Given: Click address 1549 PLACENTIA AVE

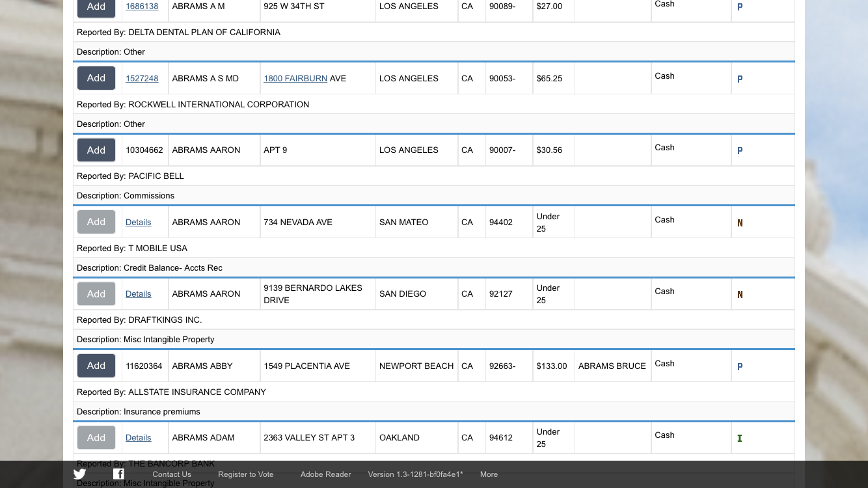Looking at the screenshot, I should (307, 366).
